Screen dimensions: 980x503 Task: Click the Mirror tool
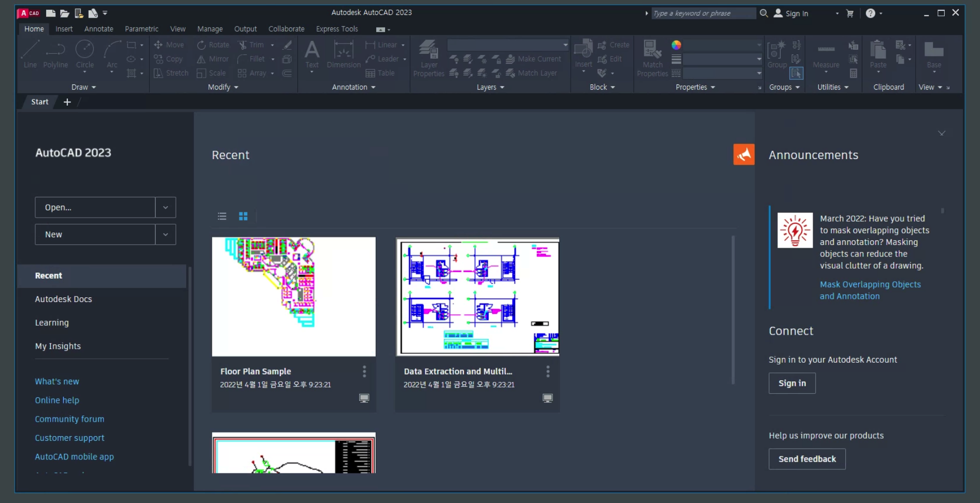pos(213,59)
